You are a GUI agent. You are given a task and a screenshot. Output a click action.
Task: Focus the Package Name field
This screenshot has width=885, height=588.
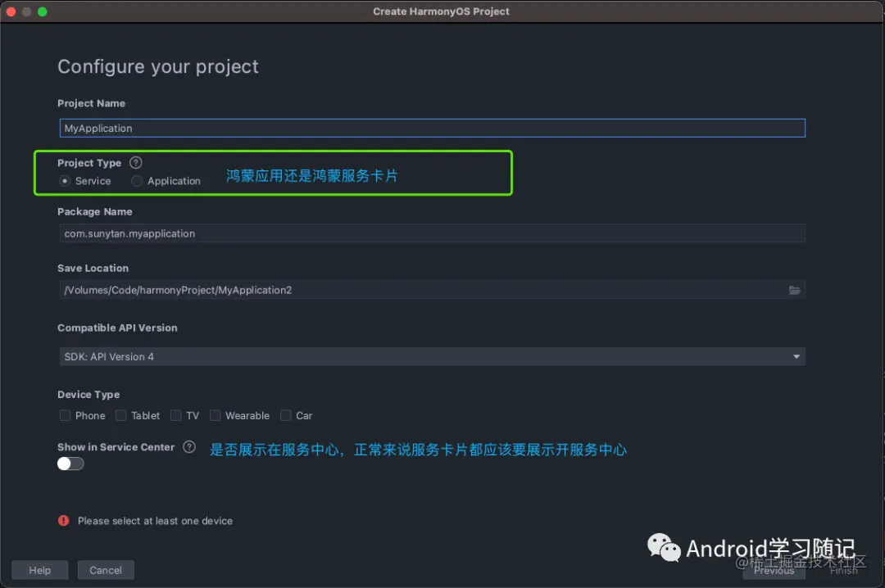click(x=432, y=233)
